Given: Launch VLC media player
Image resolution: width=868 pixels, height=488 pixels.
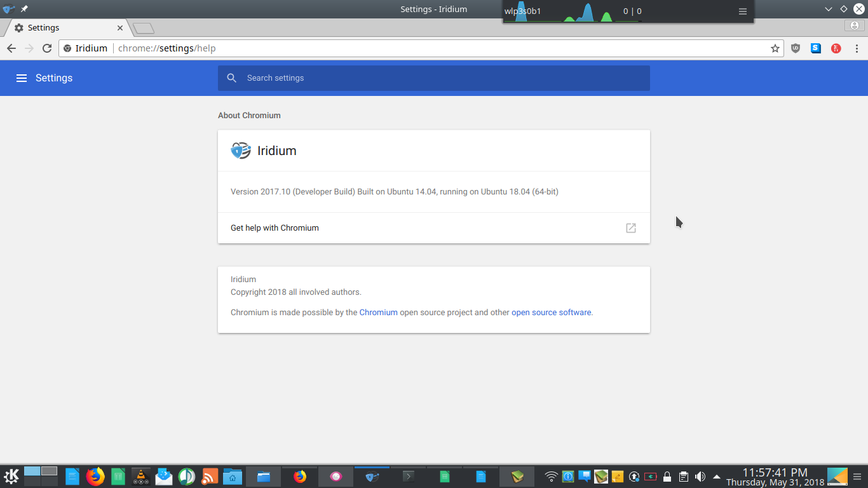Looking at the screenshot, I should pyautogui.click(x=140, y=477).
